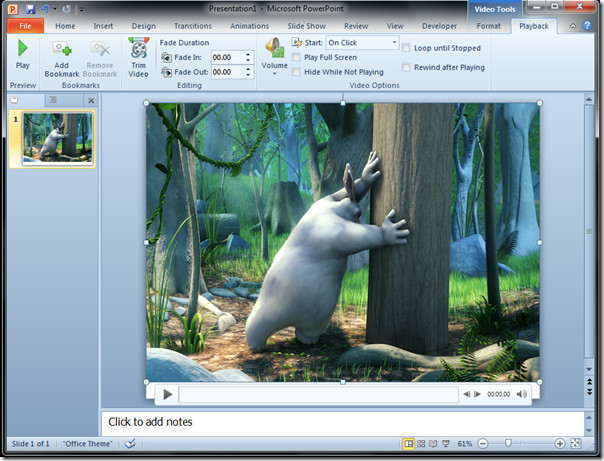Click the Office Theme status label
Viewport: 604px width, 461px height.
tap(87, 444)
